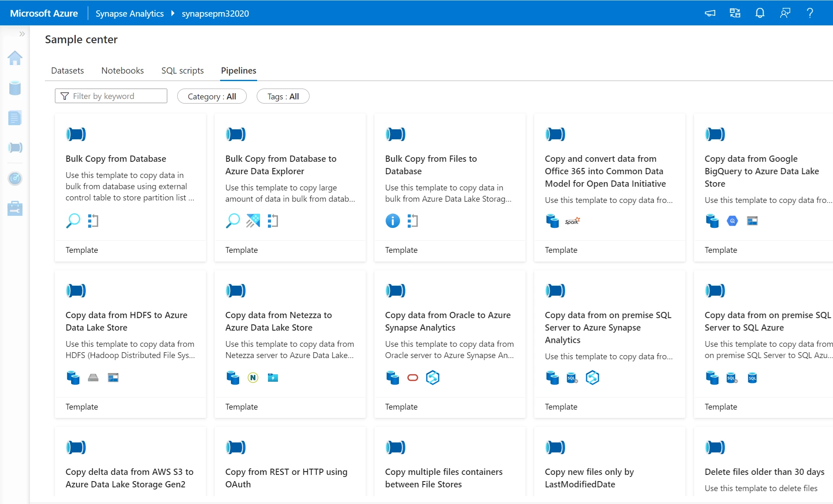
Task: Click the announcements megaphone icon
Action: click(709, 13)
